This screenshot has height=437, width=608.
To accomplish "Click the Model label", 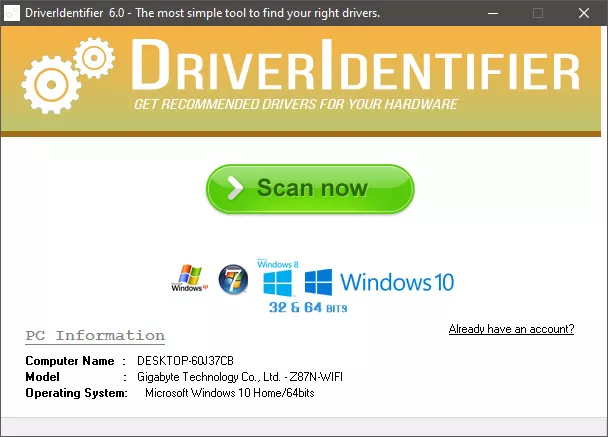I will point(42,377).
